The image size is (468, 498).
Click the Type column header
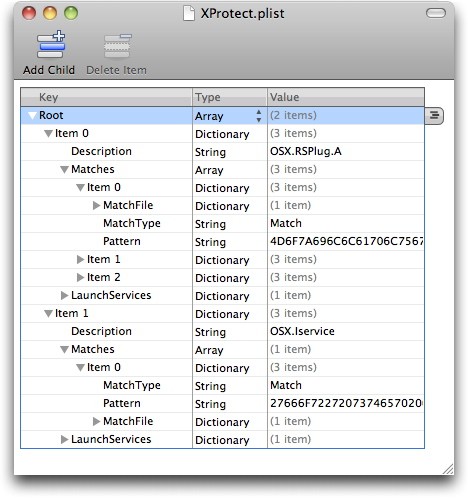point(230,97)
